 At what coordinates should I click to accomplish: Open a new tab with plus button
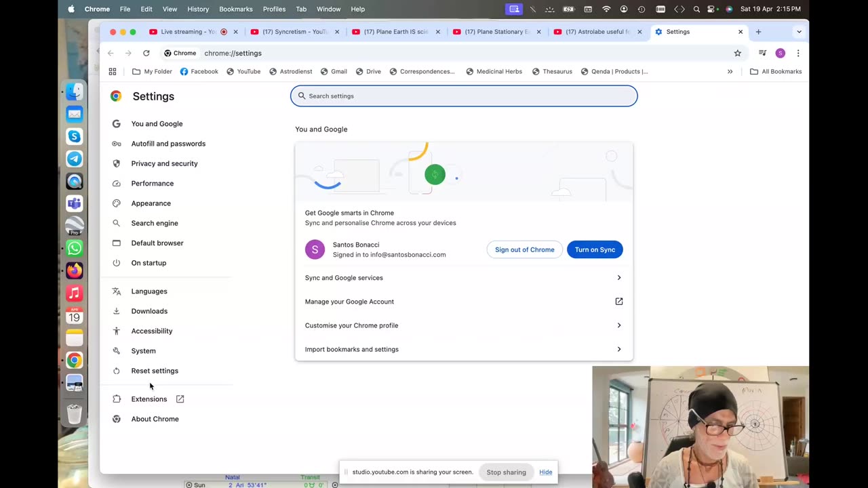[758, 32]
